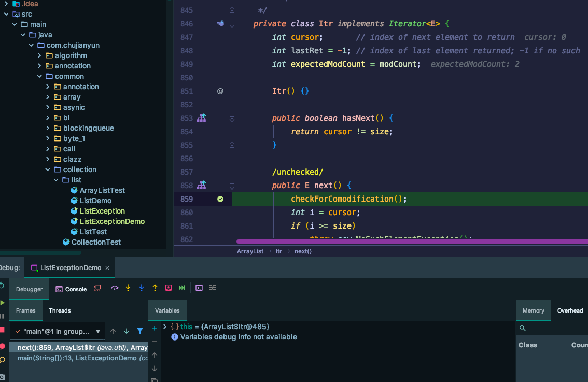
Task: Collapse the list folder
Action: [x=56, y=180]
